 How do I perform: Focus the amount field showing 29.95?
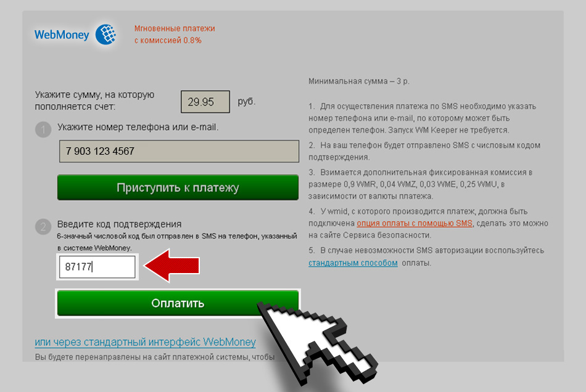pyautogui.click(x=205, y=102)
